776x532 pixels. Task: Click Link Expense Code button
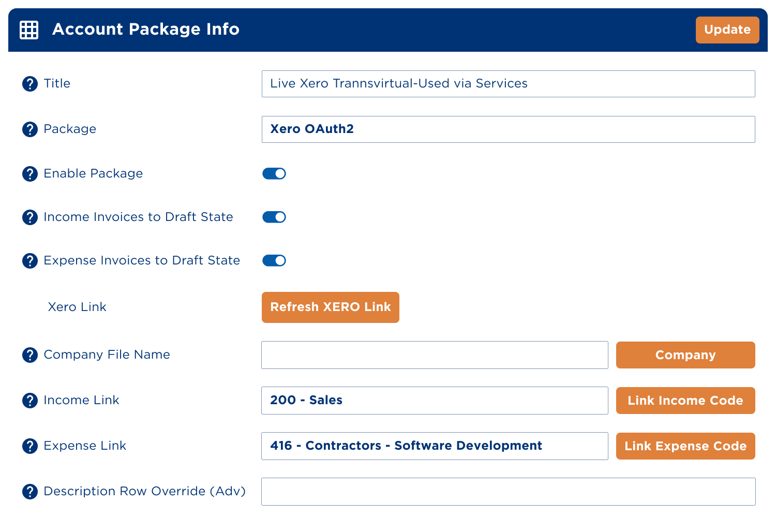pos(685,446)
